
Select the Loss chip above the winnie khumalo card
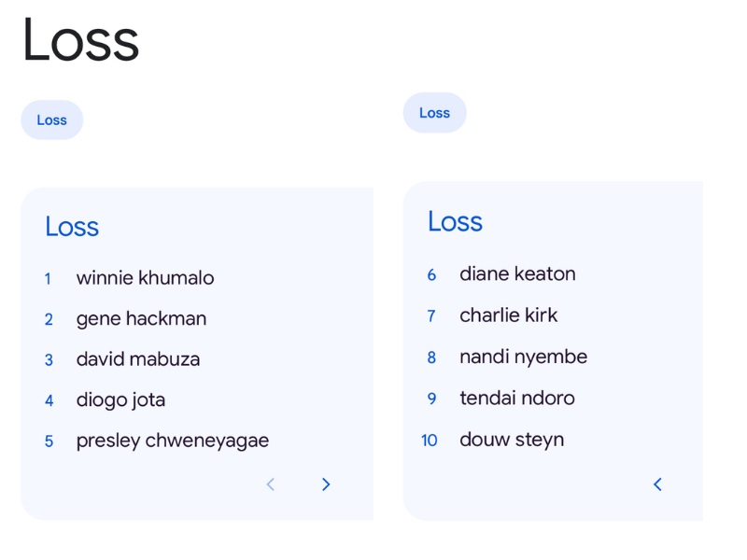coord(52,119)
